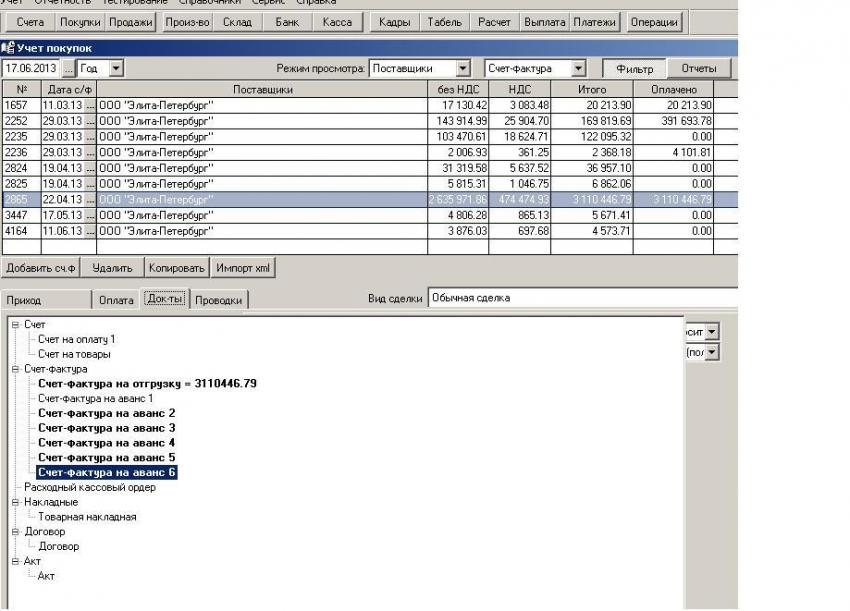
Task: Open the Покупки section in the toolbar
Action: click(80, 22)
